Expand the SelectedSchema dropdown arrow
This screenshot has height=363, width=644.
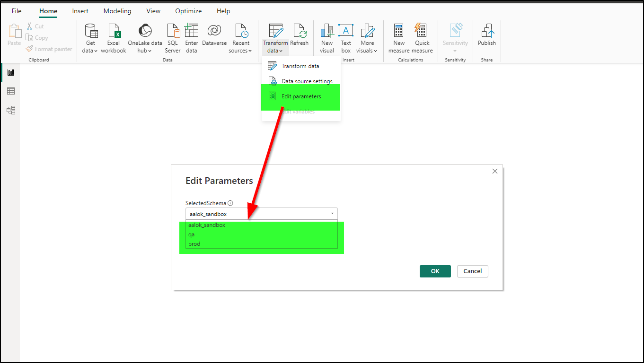pos(332,214)
